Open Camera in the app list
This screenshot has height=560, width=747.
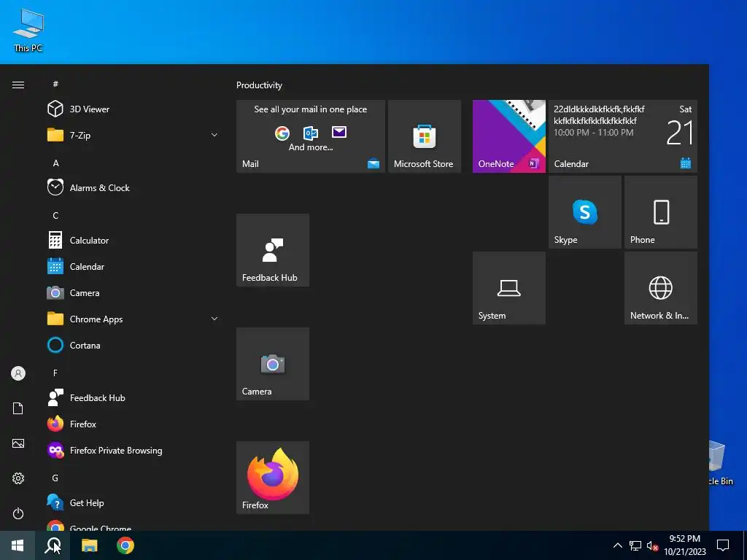tap(133, 292)
